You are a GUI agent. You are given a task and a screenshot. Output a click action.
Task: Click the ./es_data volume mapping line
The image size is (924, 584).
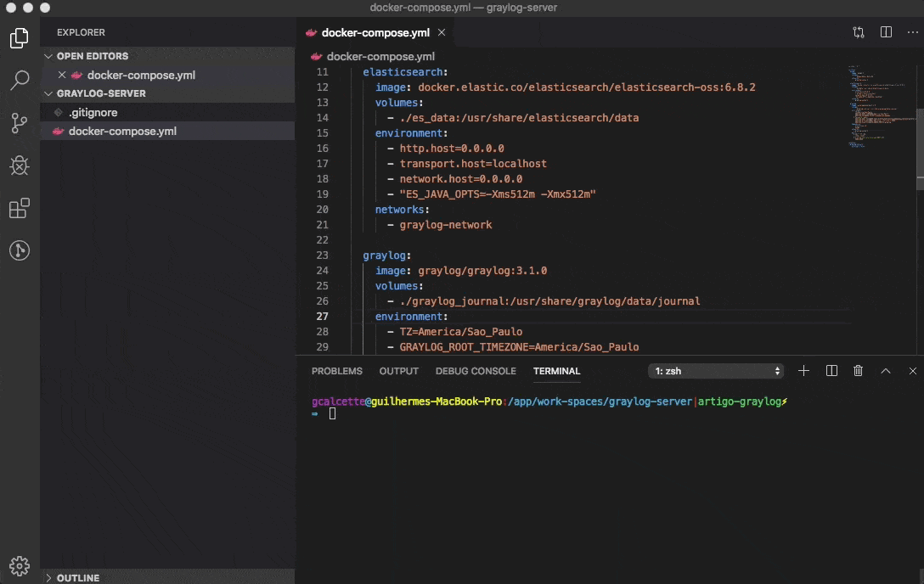pyautogui.click(x=519, y=118)
